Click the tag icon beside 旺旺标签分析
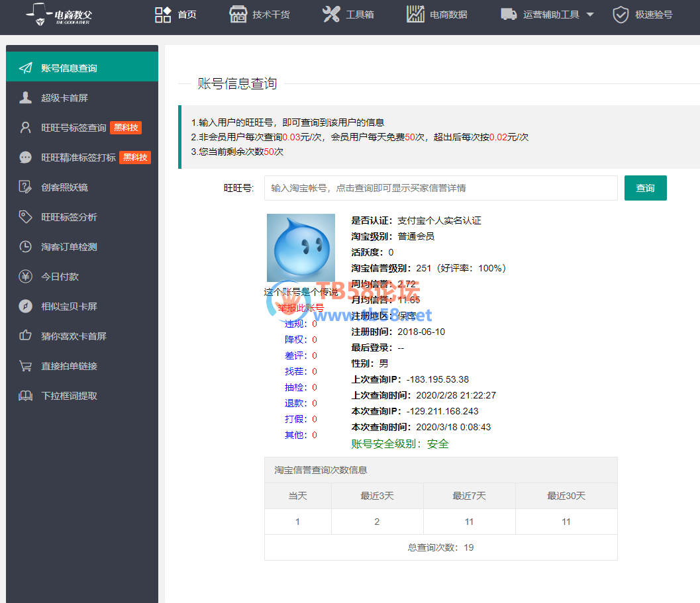The height and width of the screenshot is (603, 700). coord(25,217)
